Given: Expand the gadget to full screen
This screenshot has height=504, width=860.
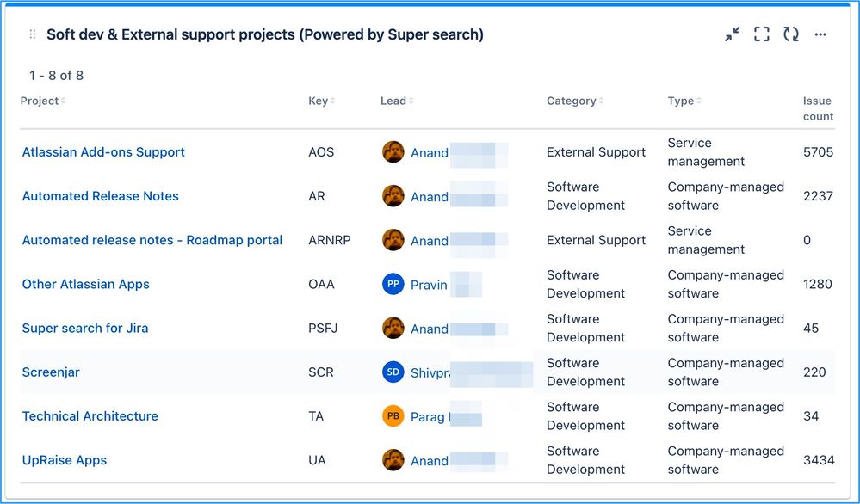Looking at the screenshot, I should point(762,34).
